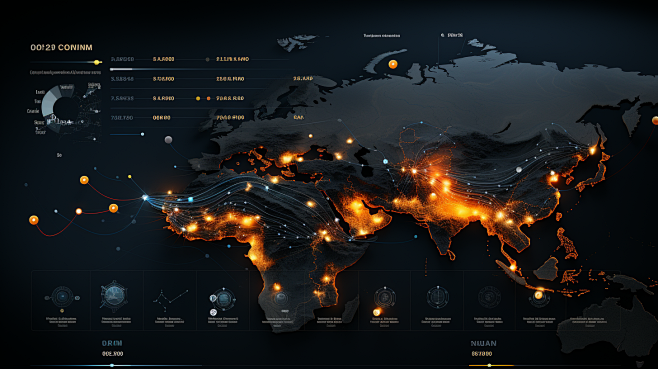This screenshot has width=658, height=369.
Task: Click the blue timeline handle under ORIM label
Action: click(x=112, y=366)
